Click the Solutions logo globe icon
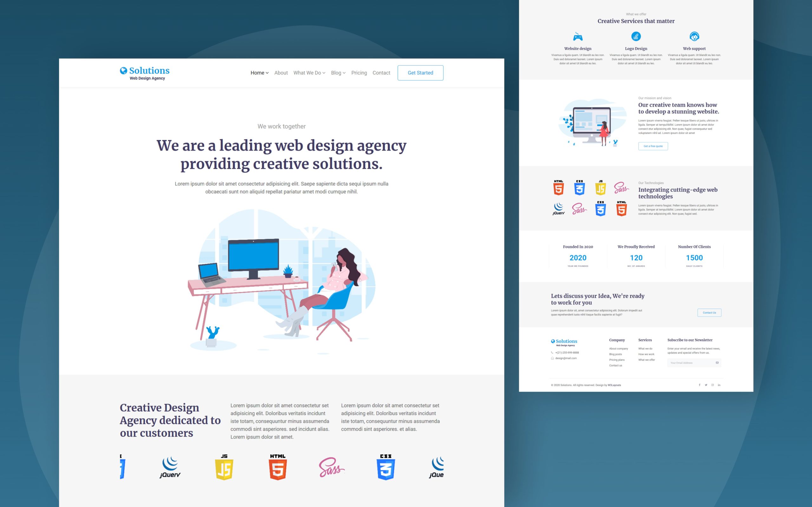Image resolution: width=812 pixels, height=507 pixels. (123, 71)
